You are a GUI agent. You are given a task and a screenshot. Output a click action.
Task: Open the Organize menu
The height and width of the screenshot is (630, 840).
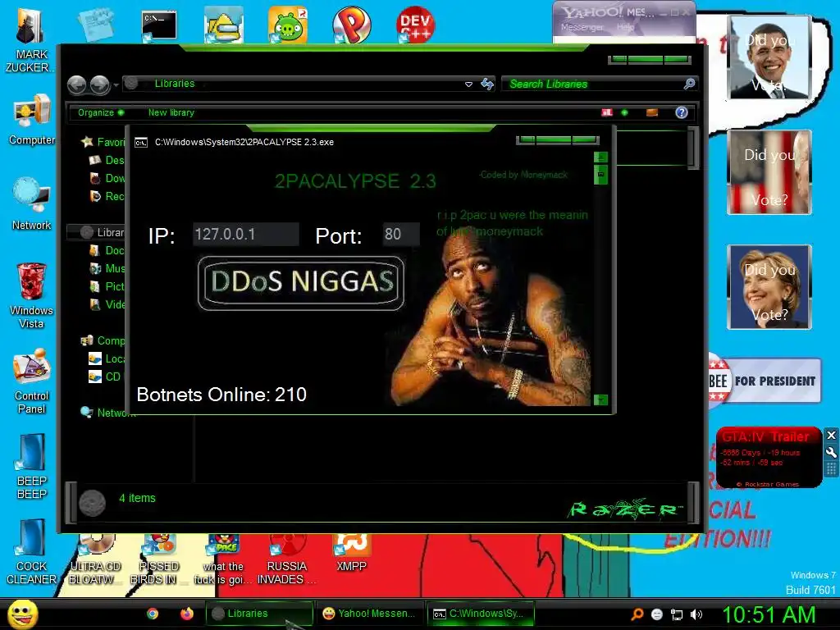101,112
